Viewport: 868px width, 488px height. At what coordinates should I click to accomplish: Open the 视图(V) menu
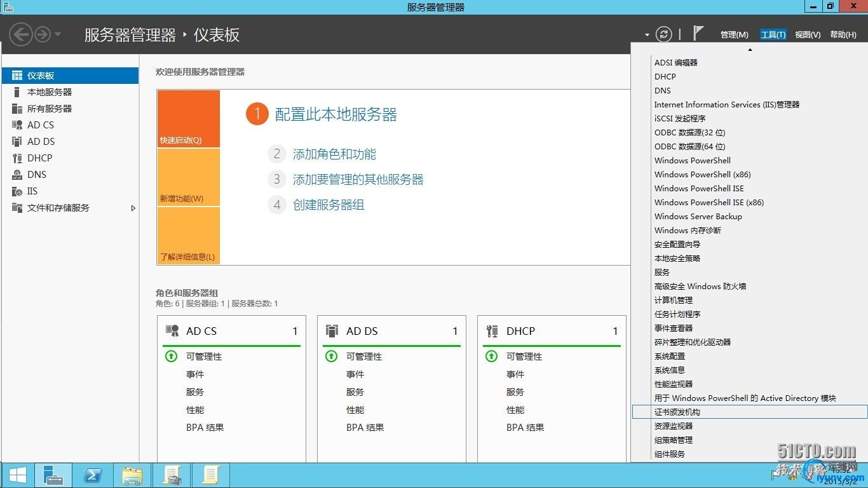[808, 35]
